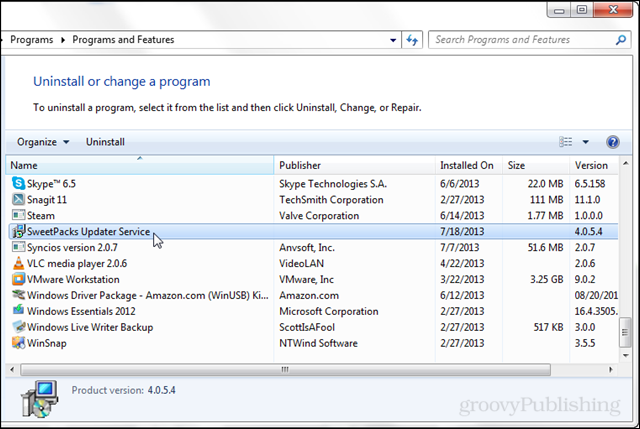Select the Snagit 11 entry
The height and width of the screenshot is (429, 640).
click(47, 200)
